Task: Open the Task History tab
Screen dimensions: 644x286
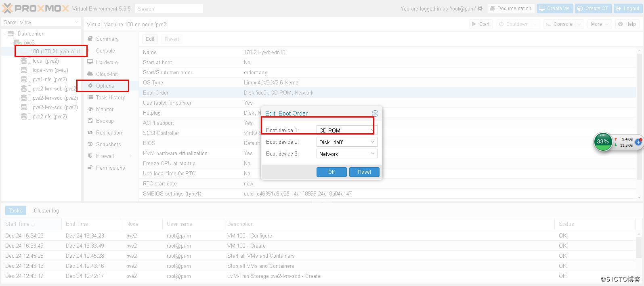Action: pos(110,98)
